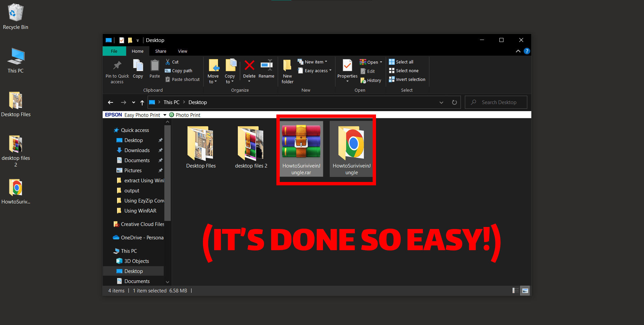The image size is (644, 325).
Task: Switch to the View tab
Action: 182,51
